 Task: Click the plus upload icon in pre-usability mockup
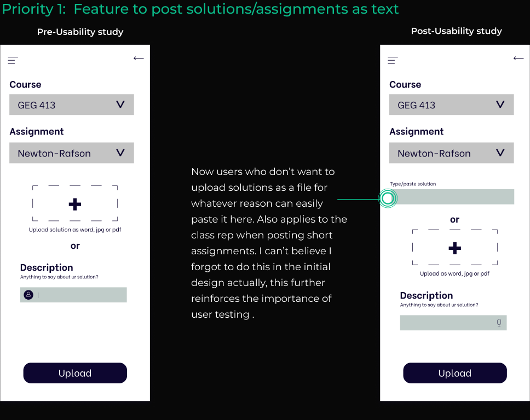coord(75,204)
